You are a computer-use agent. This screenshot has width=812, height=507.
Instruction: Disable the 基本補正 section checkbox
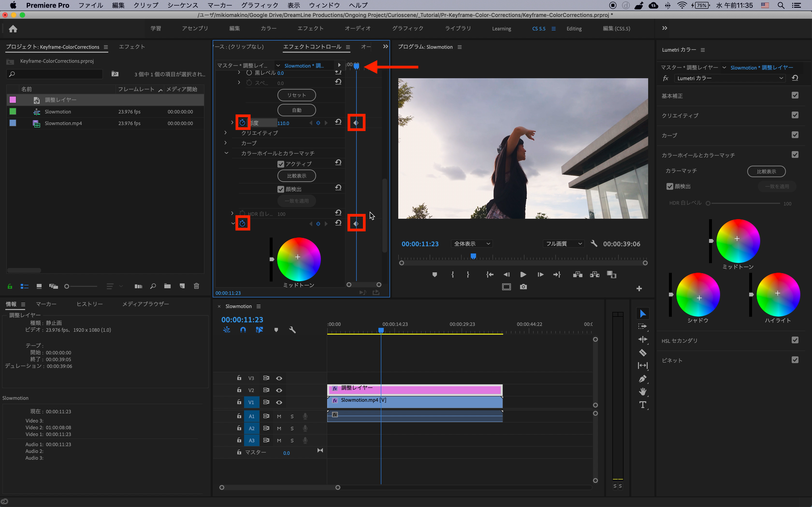[795, 96]
